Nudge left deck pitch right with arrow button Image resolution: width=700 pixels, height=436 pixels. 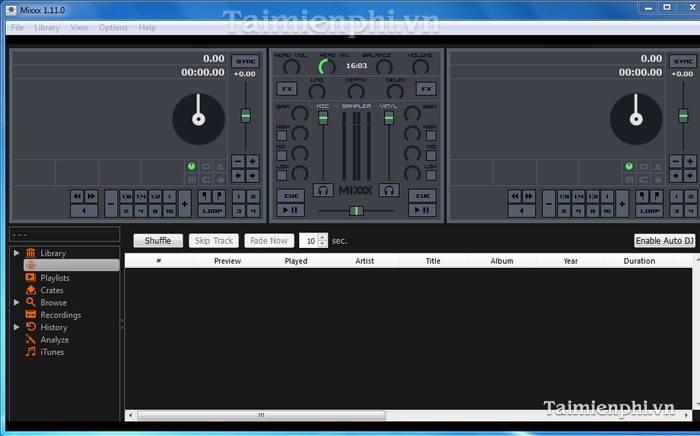(252, 175)
